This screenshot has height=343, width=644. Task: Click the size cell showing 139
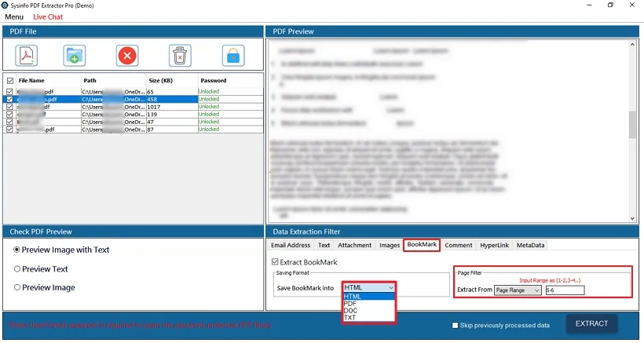pos(172,115)
